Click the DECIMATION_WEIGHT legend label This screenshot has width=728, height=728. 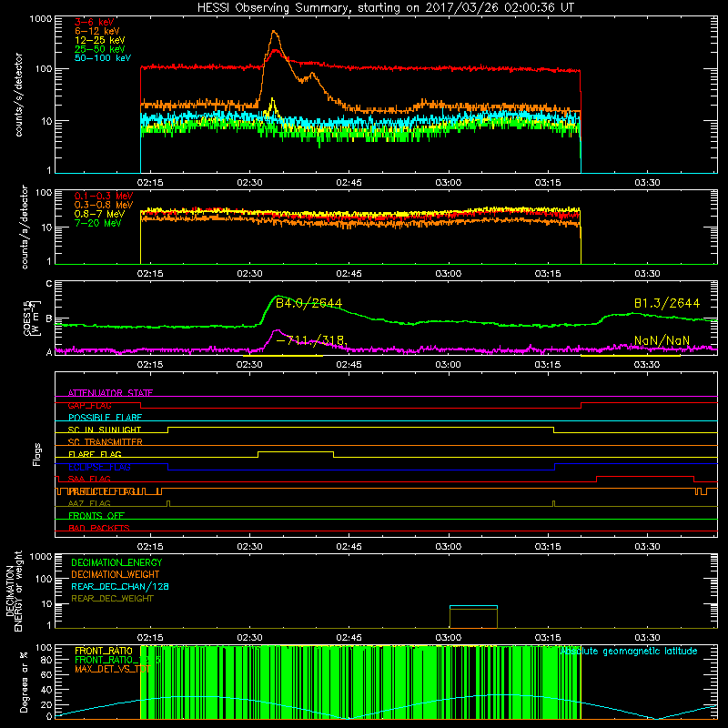(116, 574)
